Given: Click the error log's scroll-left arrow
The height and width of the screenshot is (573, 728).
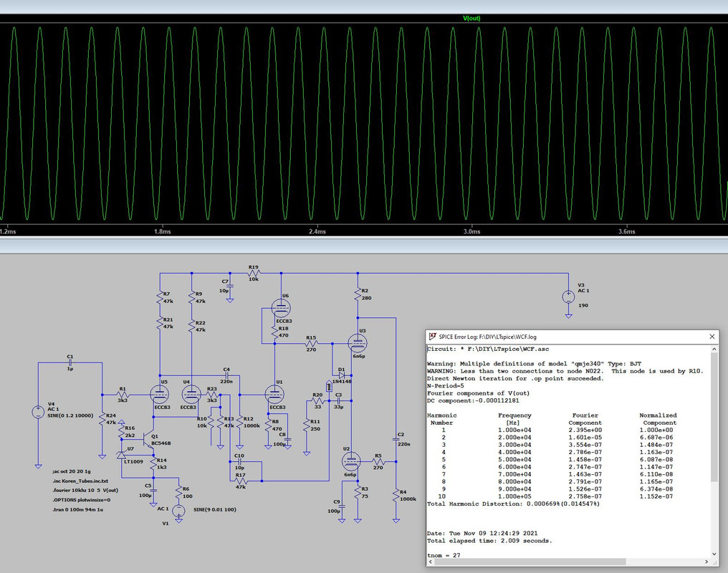Looking at the screenshot, I should click(430, 562).
